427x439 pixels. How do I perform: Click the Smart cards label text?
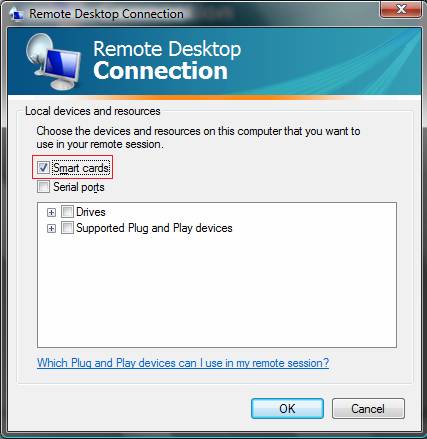(81, 168)
